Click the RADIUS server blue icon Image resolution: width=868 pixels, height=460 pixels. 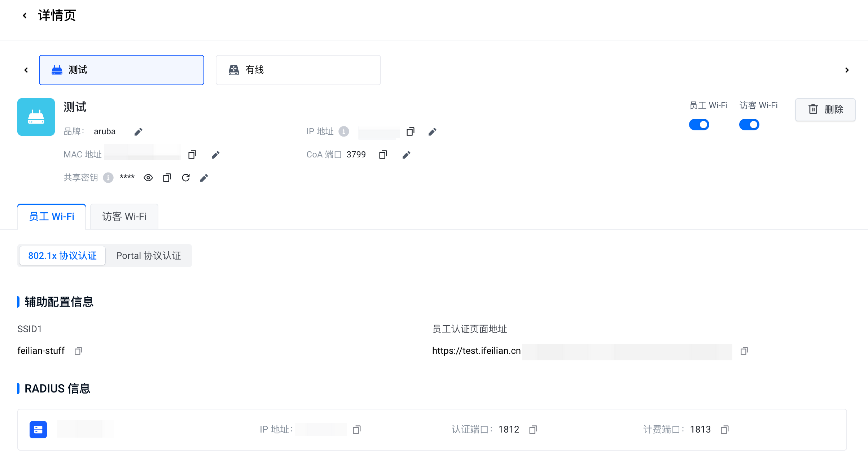[x=38, y=430]
